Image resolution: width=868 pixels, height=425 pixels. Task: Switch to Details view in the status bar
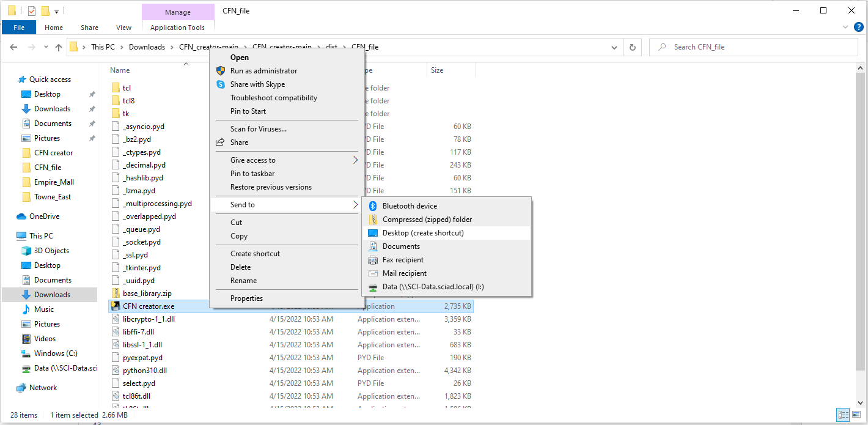[x=843, y=415]
